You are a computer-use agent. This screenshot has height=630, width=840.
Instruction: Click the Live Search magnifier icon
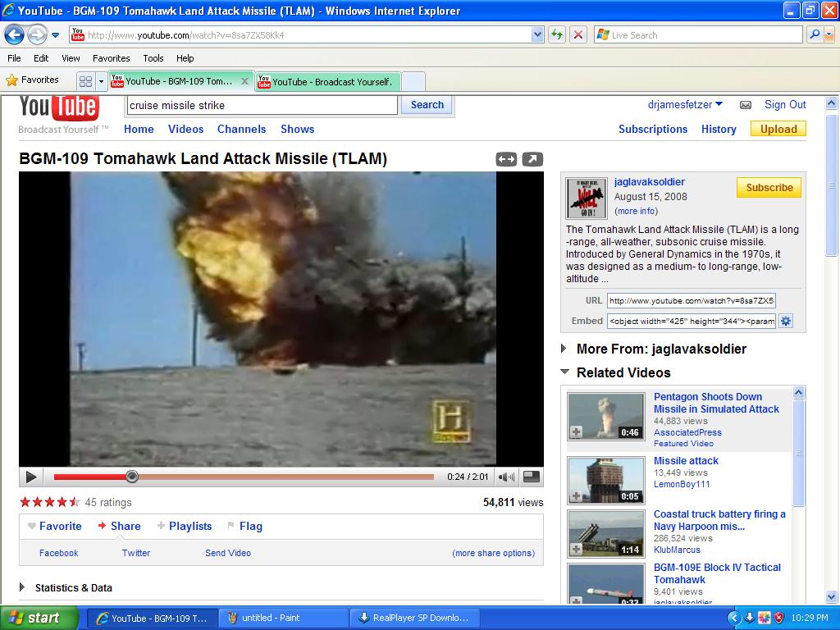815,34
